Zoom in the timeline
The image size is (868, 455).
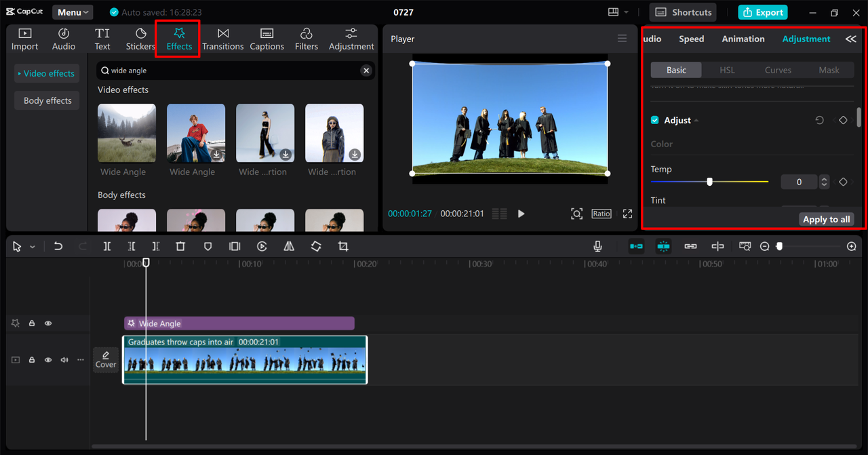(x=852, y=247)
